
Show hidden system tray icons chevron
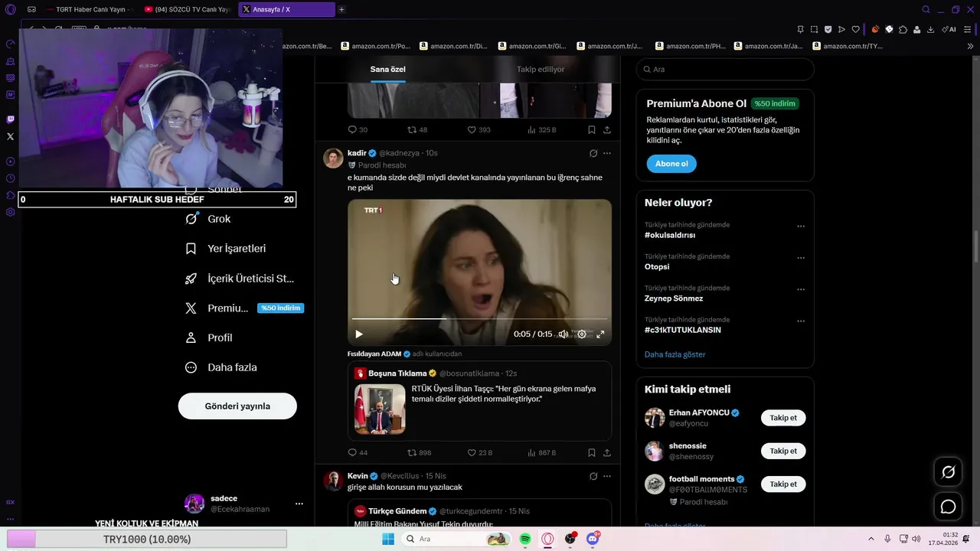(x=871, y=539)
